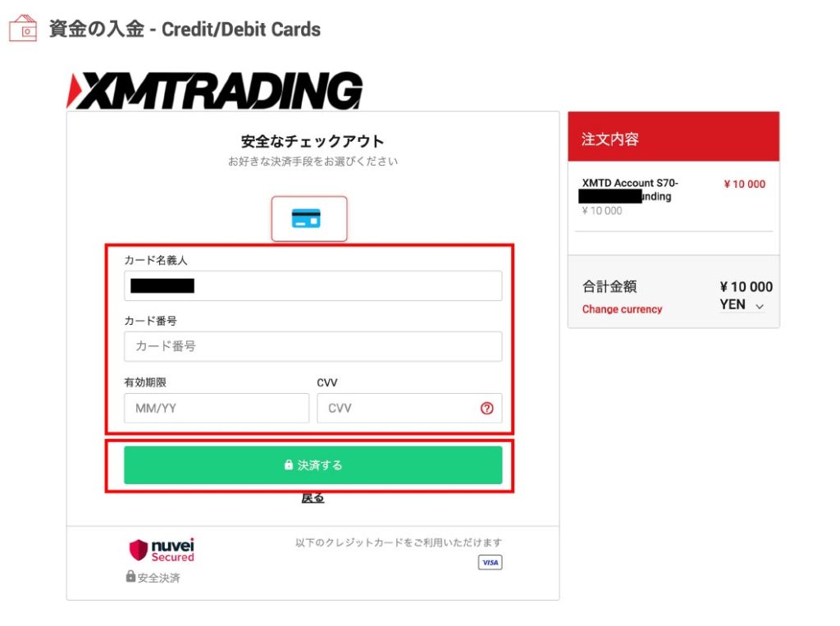Click the 合計金額 total amount label
The width and height of the screenshot is (840, 626).
[609, 286]
